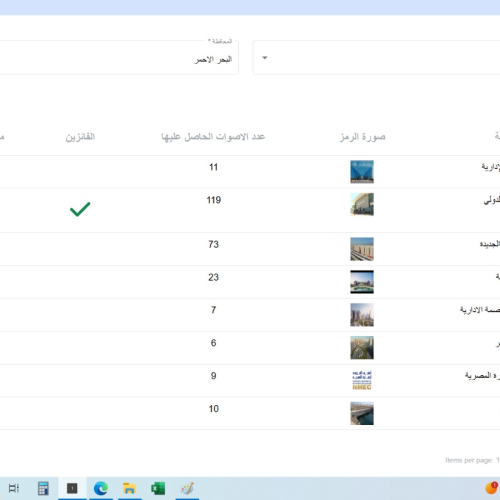500x500 pixels.
Task: Select the vote count cell 10
Action: [x=214, y=409]
